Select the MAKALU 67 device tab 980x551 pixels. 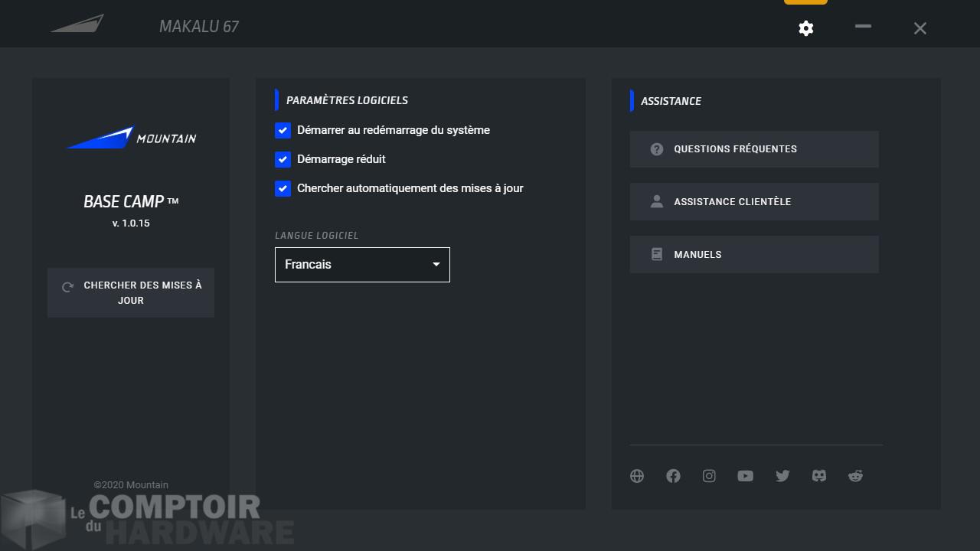coord(199,27)
